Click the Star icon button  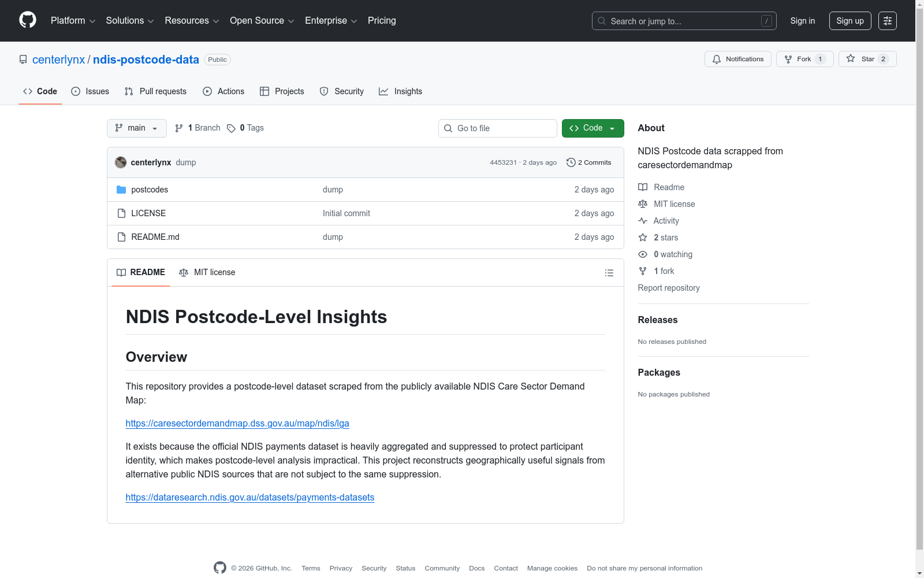pos(867,59)
